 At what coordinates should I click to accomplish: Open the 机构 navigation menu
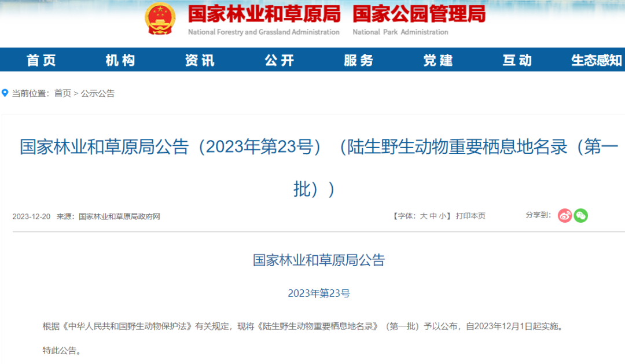click(x=119, y=60)
